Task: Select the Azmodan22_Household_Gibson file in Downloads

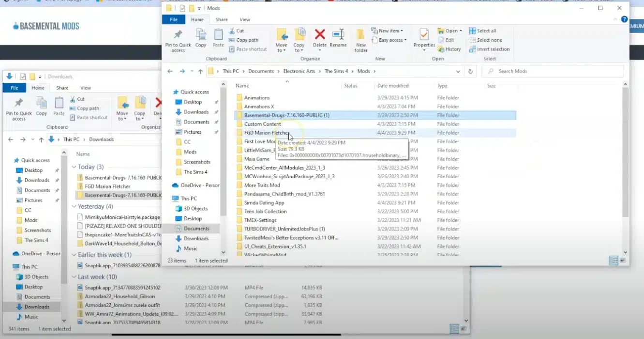Action: (120, 296)
